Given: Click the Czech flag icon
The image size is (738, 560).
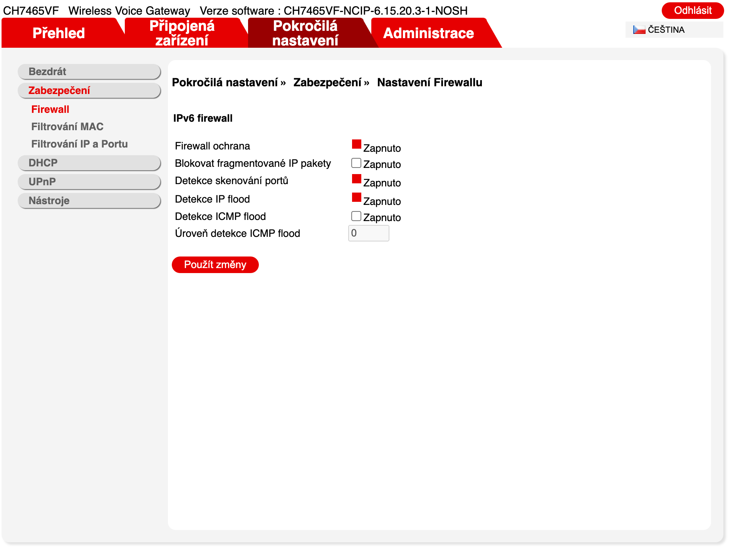Looking at the screenshot, I should [639, 30].
